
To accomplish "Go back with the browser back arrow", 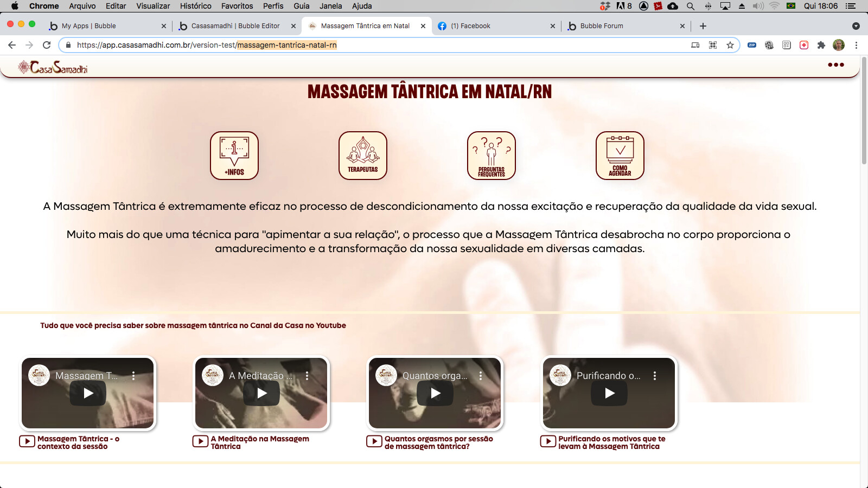I will click(x=12, y=45).
